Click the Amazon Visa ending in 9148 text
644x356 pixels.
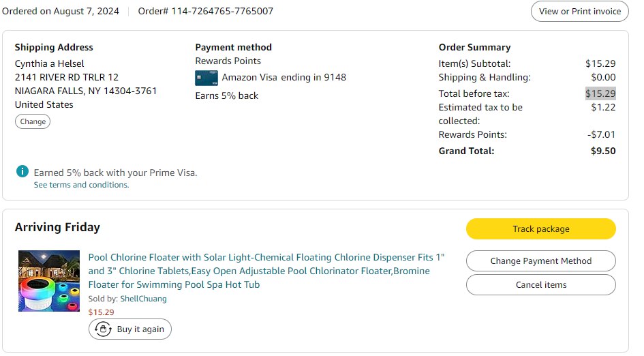pyautogui.click(x=283, y=78)
